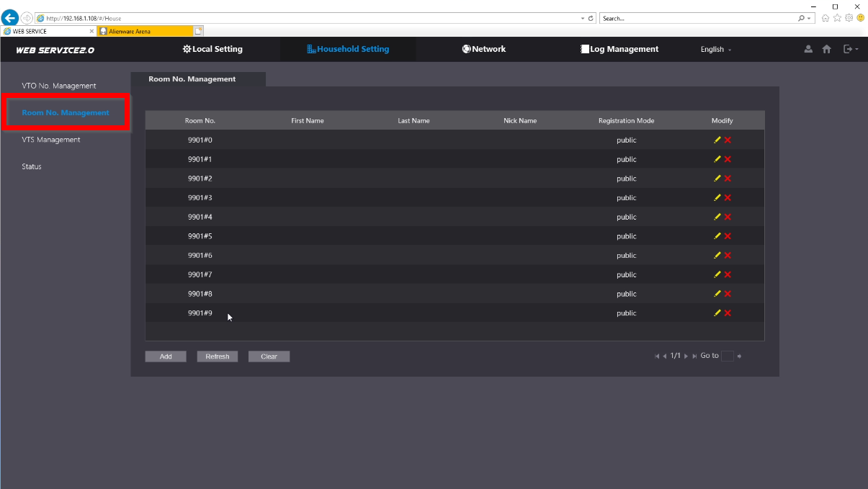
Task: Confirm the Go to page arrow
Action: [739, 356]
